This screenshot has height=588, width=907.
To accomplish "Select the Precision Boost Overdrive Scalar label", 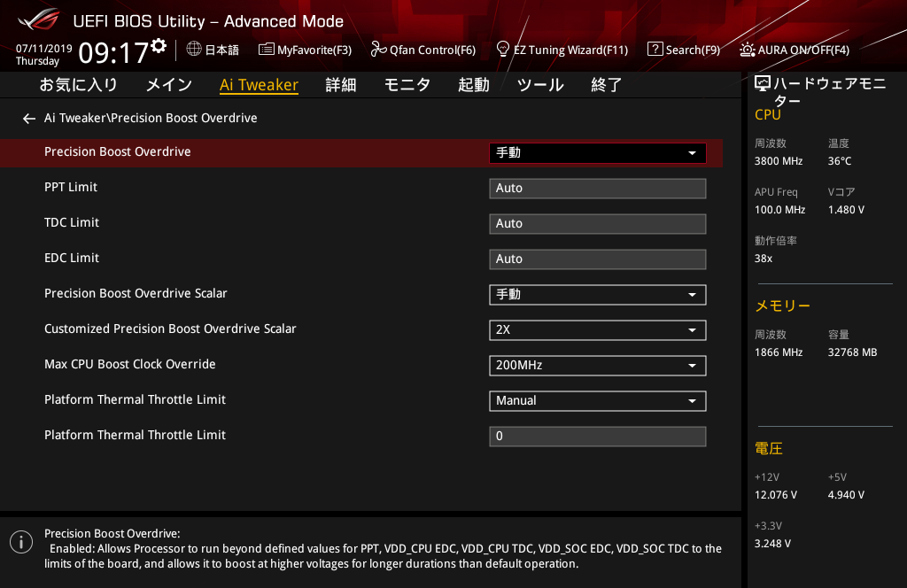I will pyautogui.click(x=136, y=293).
